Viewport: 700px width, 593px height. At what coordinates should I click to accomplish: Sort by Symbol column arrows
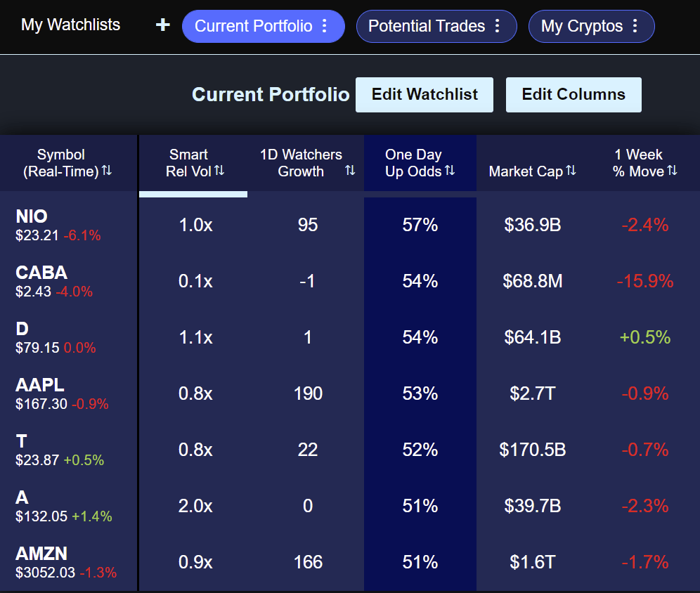pos(107,171)
